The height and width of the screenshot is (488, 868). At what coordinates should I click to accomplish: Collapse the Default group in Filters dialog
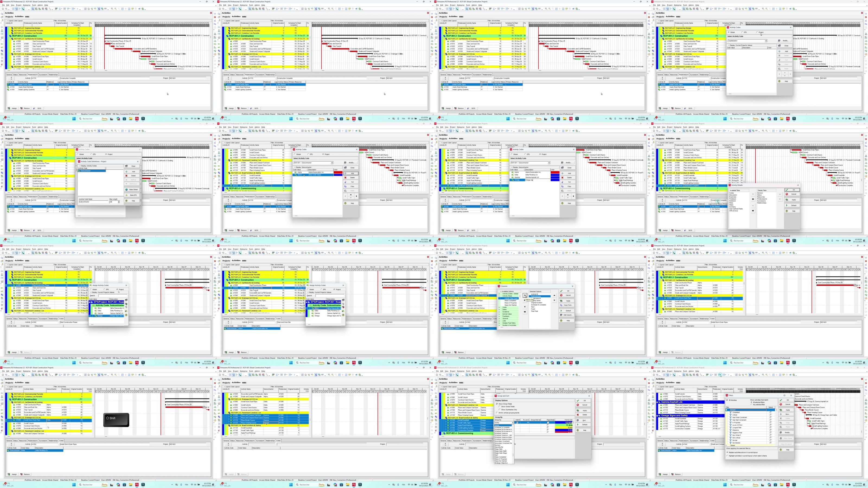pos(726,410)
